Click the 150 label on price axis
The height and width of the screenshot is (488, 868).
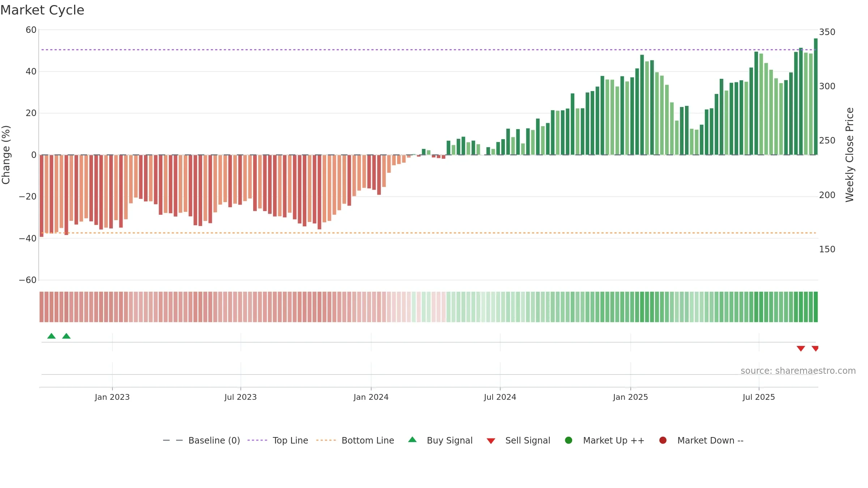[827, 249]
